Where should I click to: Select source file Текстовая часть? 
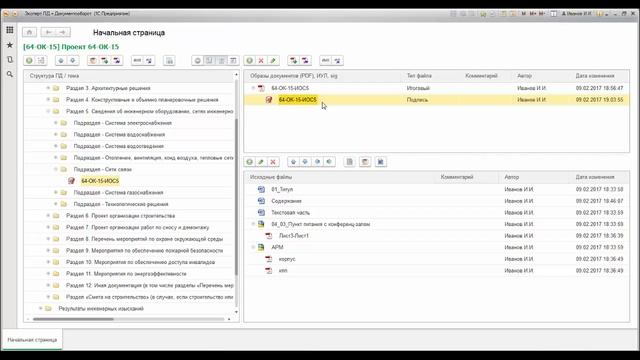(291, 213)
